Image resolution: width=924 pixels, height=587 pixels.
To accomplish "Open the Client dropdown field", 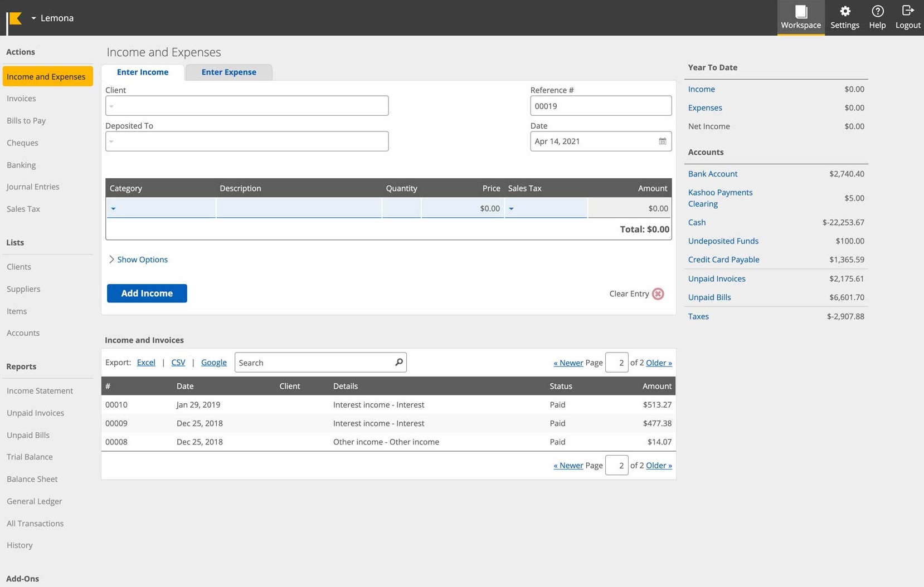I will pos(246,106).
